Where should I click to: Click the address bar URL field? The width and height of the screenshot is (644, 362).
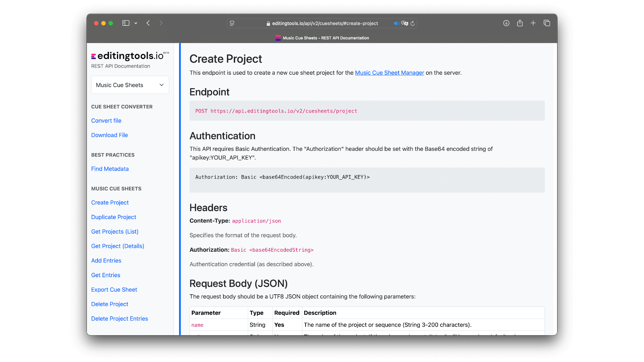coord(325,23)
